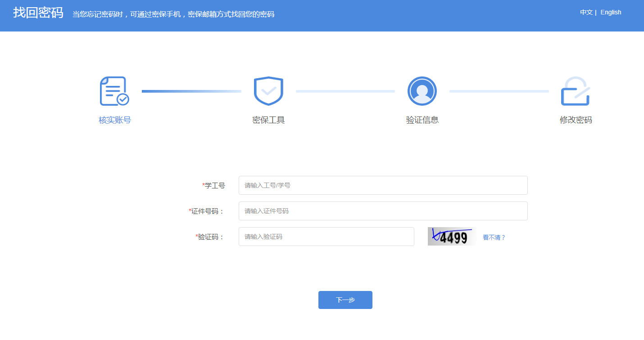This screenshot has width=644, height=340.
Task: Click the 核实账号 document-check step icon
Action: [x=114, y=91]
